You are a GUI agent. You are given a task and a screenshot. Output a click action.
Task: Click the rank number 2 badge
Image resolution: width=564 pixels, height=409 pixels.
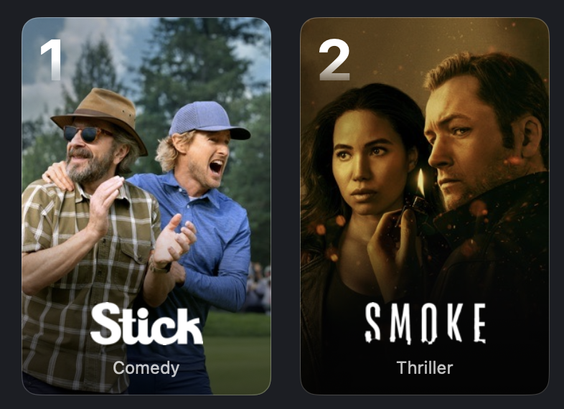[334, 59]
